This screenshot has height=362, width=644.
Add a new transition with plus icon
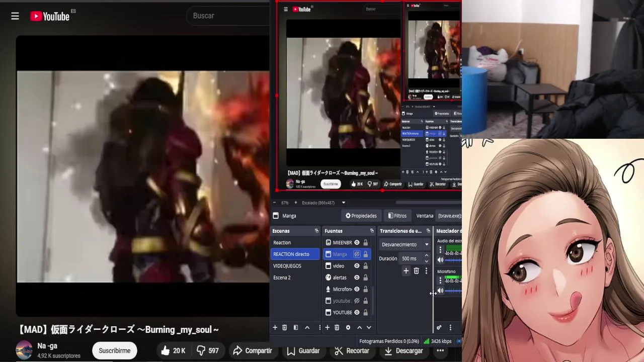coord(406,271)
